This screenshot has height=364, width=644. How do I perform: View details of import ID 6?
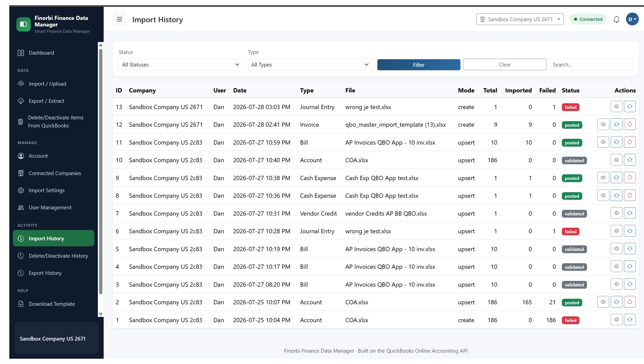[x=616, y=231]
